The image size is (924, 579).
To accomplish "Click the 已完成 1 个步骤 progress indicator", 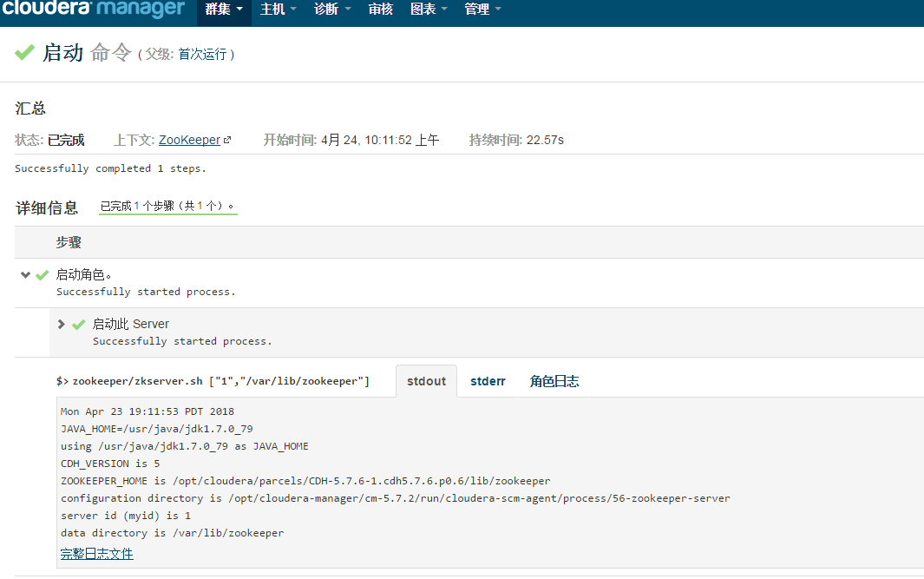I will point(167,207).
